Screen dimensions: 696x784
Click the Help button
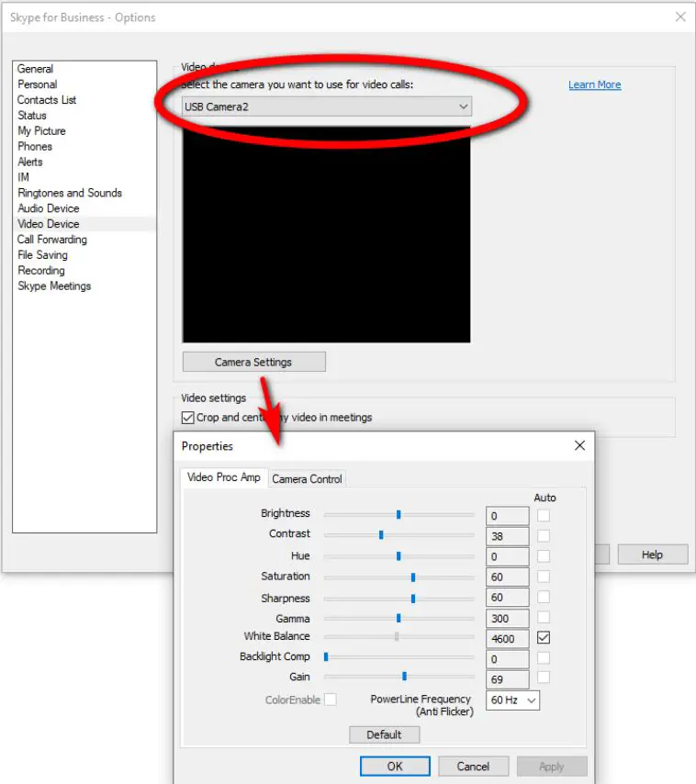click(x=653, y=554)
